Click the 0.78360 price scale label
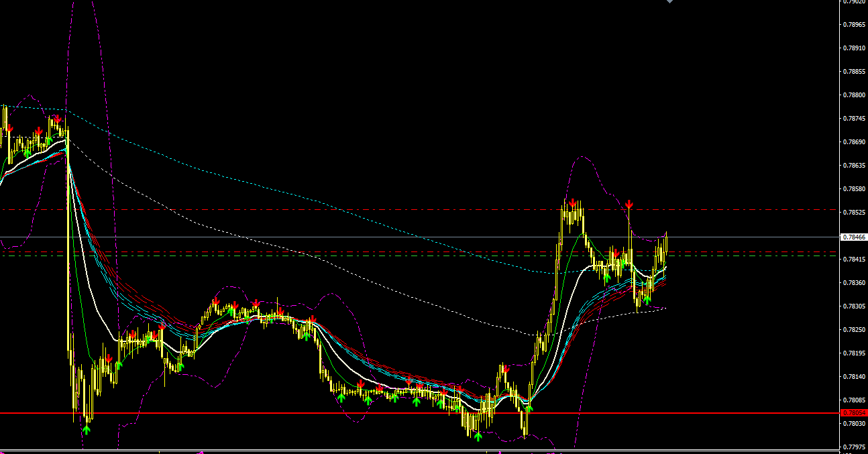The height and width of the screenshot is (454, 868). (x=854, y=283)
